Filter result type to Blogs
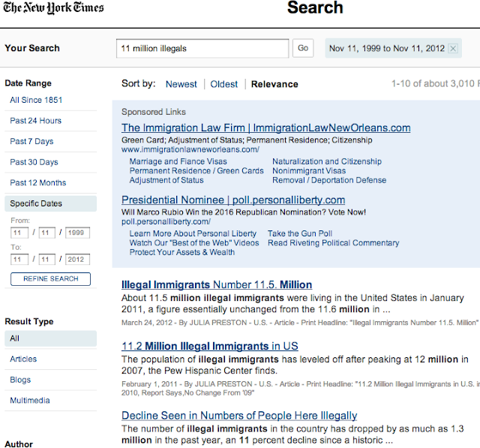Screen dimensions: 480x448 click(x=20, y=380)
